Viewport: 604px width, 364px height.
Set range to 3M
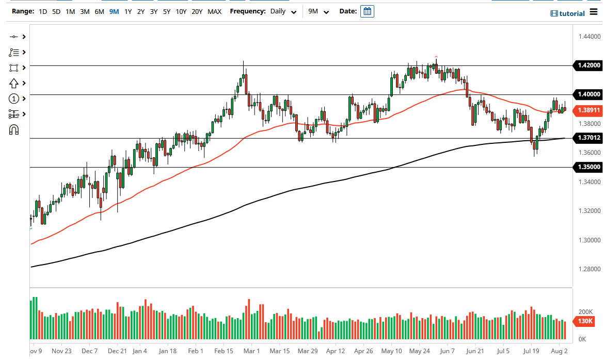pyautogui.click(x=85, y=11)
